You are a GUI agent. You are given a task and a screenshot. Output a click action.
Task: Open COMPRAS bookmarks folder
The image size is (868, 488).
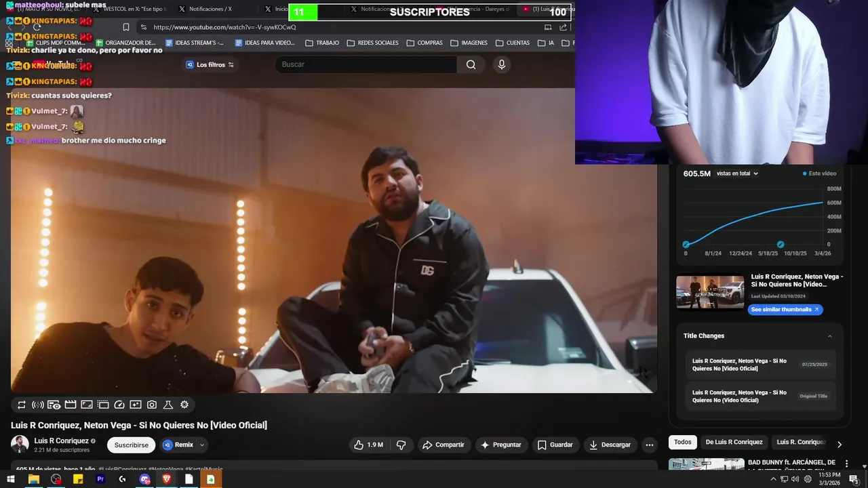[425, 43]
